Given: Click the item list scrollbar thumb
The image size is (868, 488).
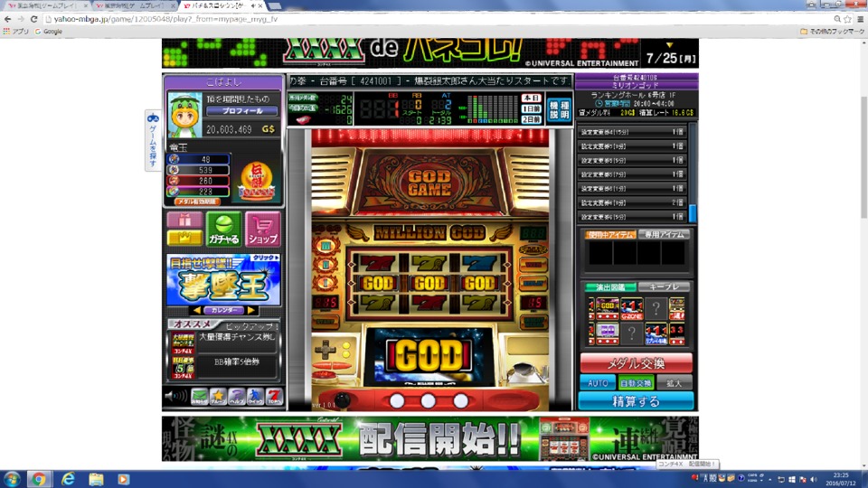Looking at the screenshot, I should (x=692, y=213).
